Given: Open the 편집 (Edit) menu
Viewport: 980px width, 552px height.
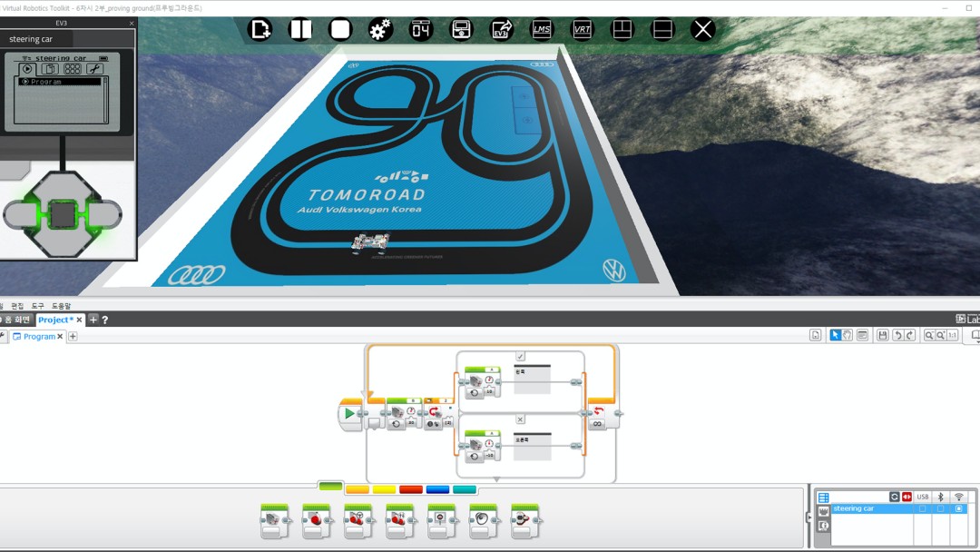Looking at the screenshot, I should (17, 306).
